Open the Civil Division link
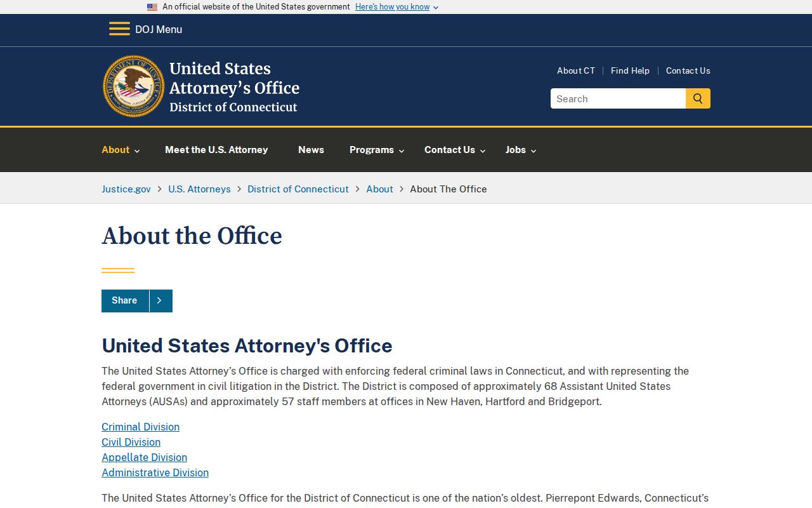812x508 pixels. [x=131, y=442]
